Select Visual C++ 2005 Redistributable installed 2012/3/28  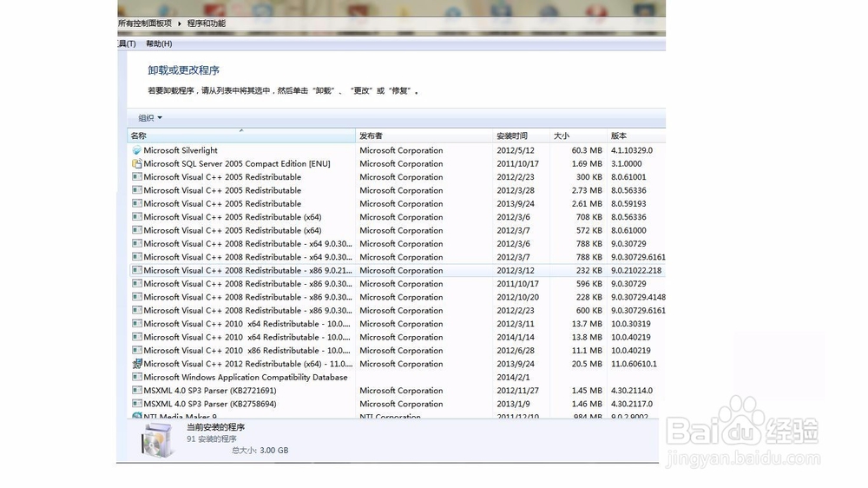(397, 190)
